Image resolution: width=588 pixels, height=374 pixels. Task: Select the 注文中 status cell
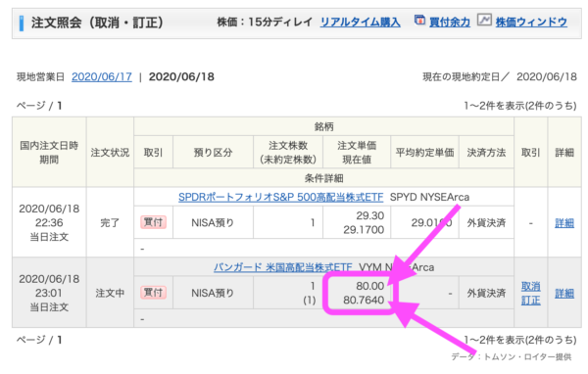110,293
